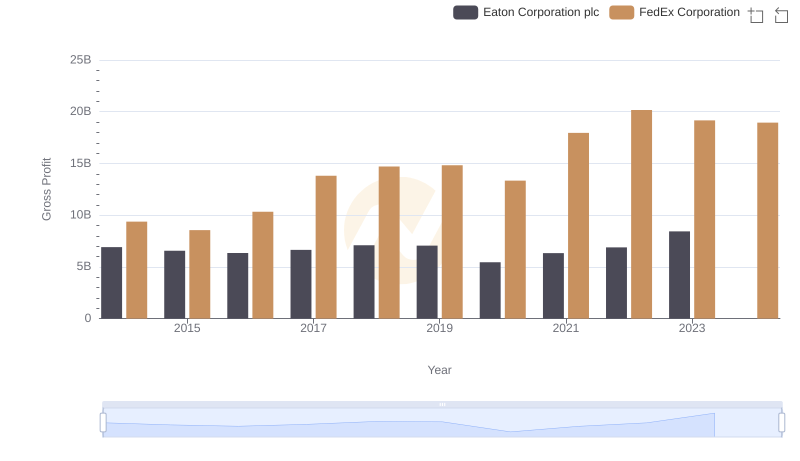Select the Eaton bar for 2018

[x=364, y=282]
